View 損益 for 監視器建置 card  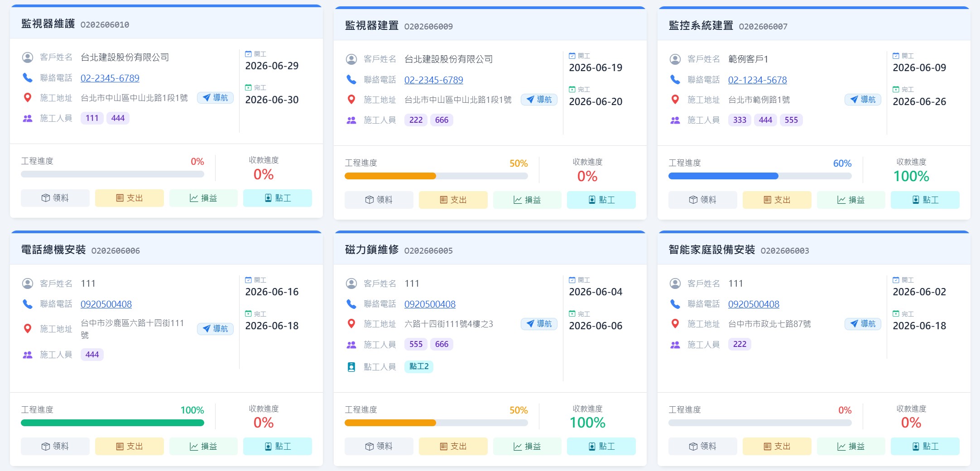click(x=527, y=200)
